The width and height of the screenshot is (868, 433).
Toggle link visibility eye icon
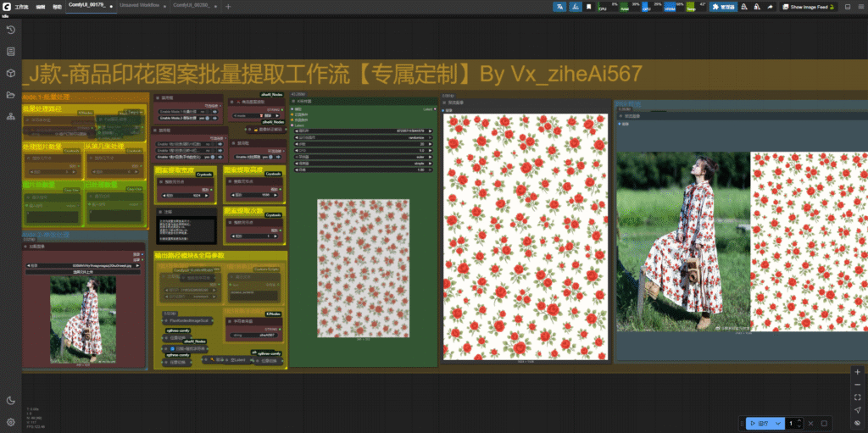pos(858,423)
